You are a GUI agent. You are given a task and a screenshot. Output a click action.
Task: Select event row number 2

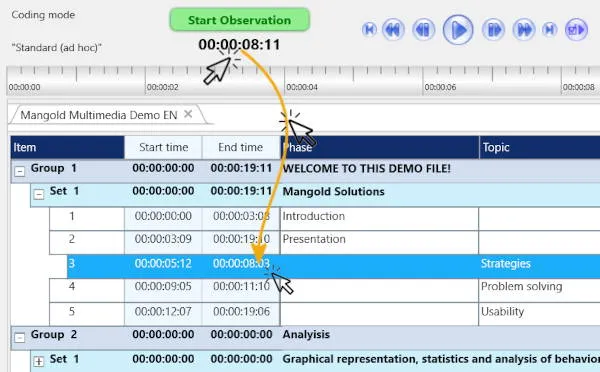(72, 239)
